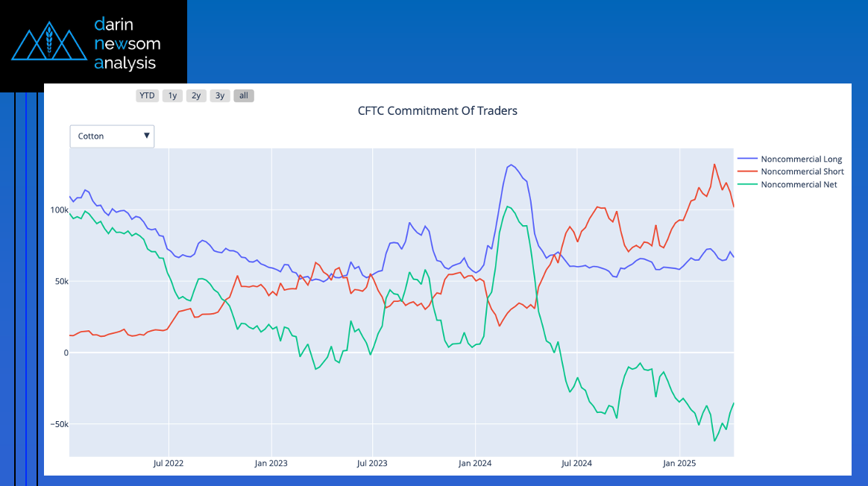Screen dimensions: 868x486
Task: Click the 100k y-axis label
Action: click(x=59, y=210)
